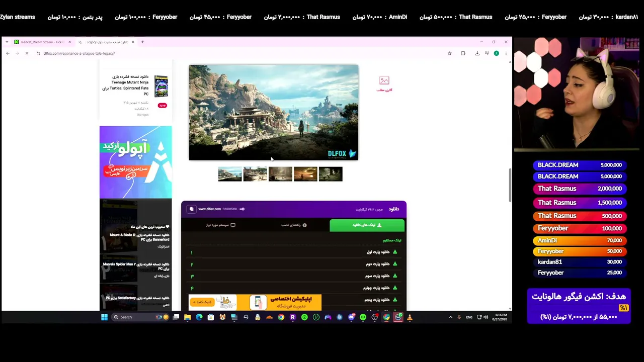Select the first gallery thumbnail
Image resolution: width=644 pixels, height=362 pixels.
[x=230, y=174]
